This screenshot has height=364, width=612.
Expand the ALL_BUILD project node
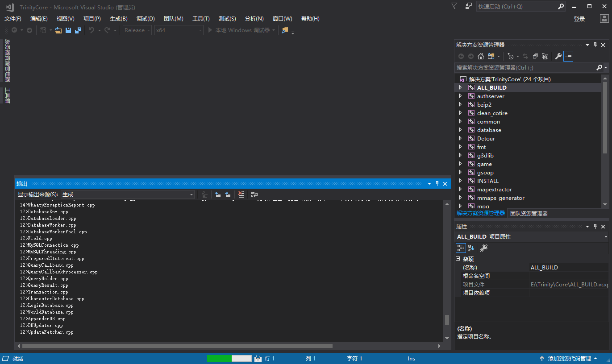pyautogui.click(x=460, y=88)
